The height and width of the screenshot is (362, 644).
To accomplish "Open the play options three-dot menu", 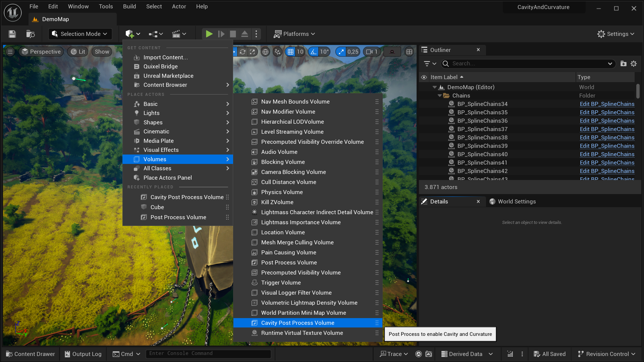I will (x=256, y=34).
